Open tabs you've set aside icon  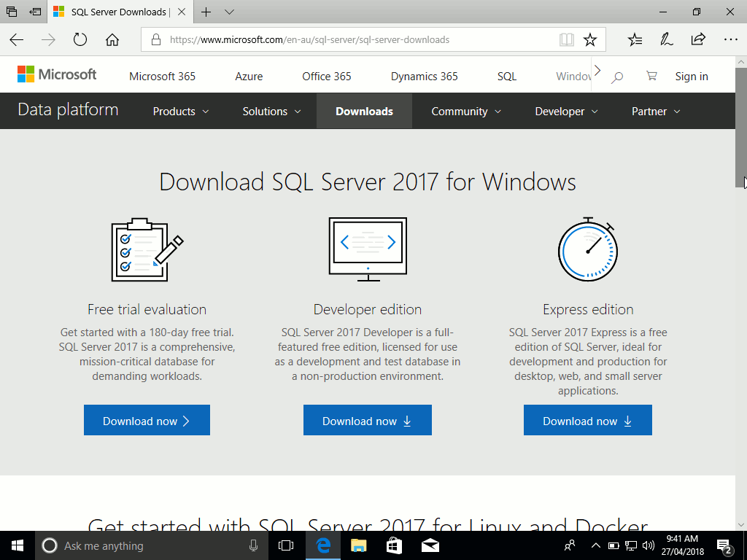click(x=12, y=12)
